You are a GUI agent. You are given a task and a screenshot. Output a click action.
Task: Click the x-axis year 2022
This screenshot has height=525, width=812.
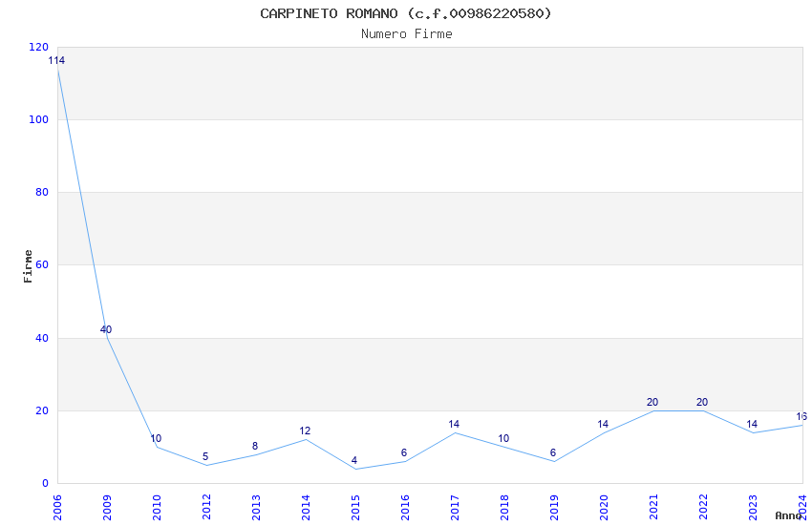[704, 508]
